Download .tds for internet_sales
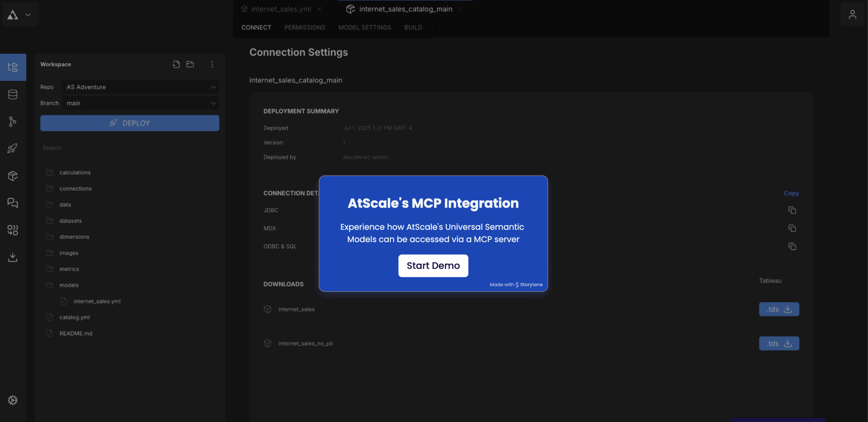The width and height of the screenshot is (868, 422). 779,309
